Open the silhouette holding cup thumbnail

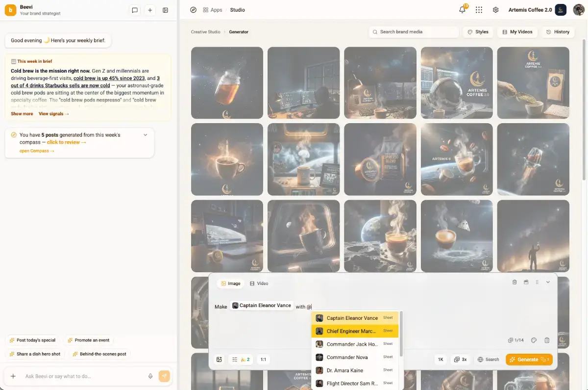tap(533, 236)
